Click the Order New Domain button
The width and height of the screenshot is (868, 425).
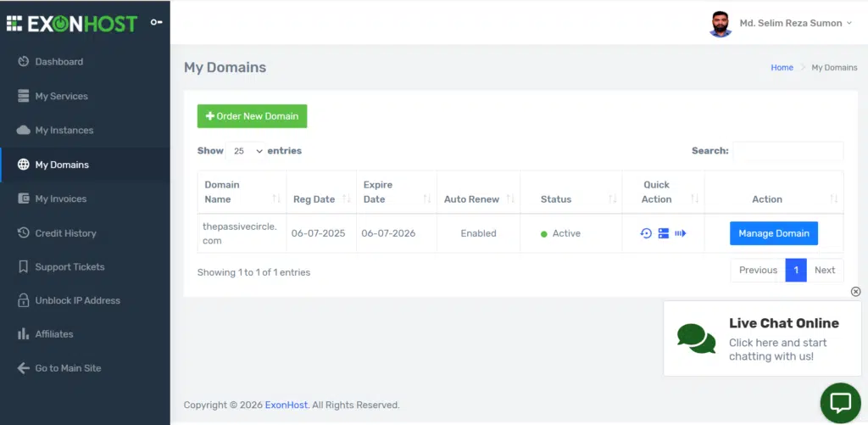[252, 116]
